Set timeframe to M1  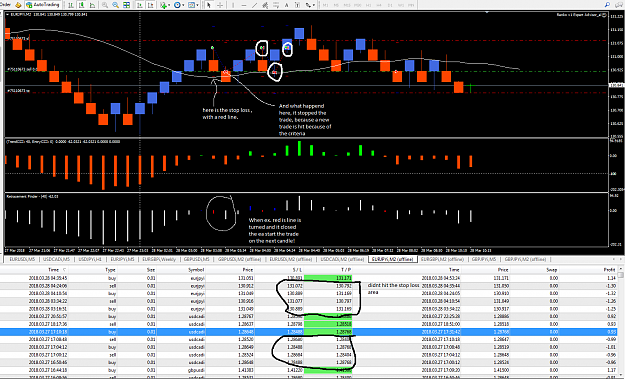(326, 5)
